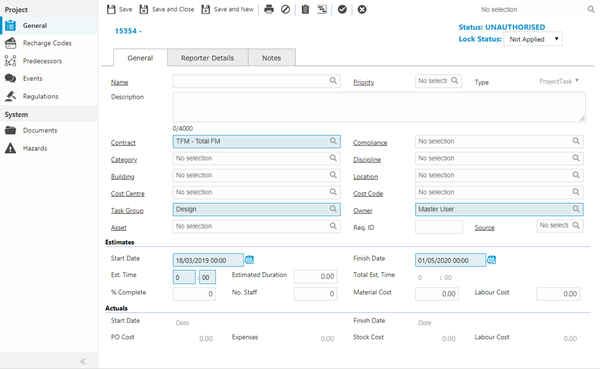Screen dimensions: 600x369
Task: Click the Name field search icon
Action: (x=333, y=80)
